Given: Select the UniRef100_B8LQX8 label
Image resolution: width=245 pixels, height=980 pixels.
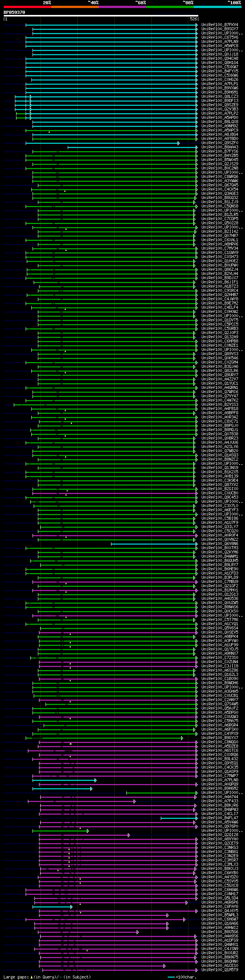Looking at the screenshot, I should coord(220,122).
